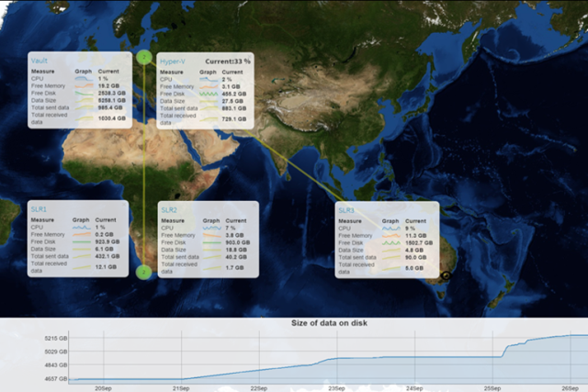Open the SLR2 server title link
Screen dimensions: 588x392
(x=170, y=210)
